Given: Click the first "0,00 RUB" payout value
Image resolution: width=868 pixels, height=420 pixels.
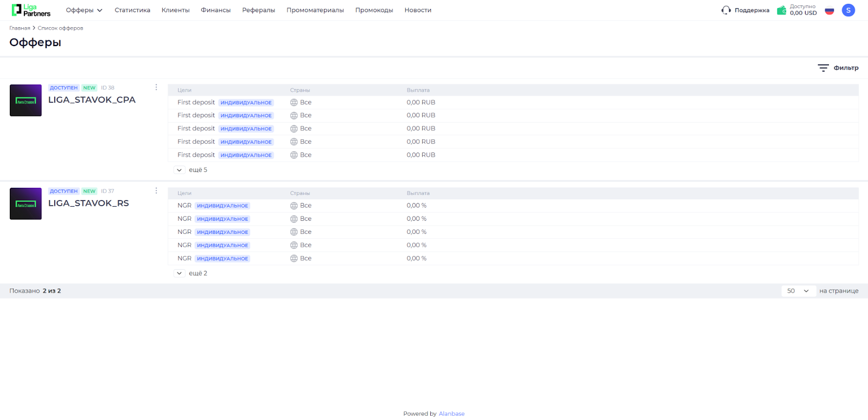Looking at the screenshot, I should [421, 103].
